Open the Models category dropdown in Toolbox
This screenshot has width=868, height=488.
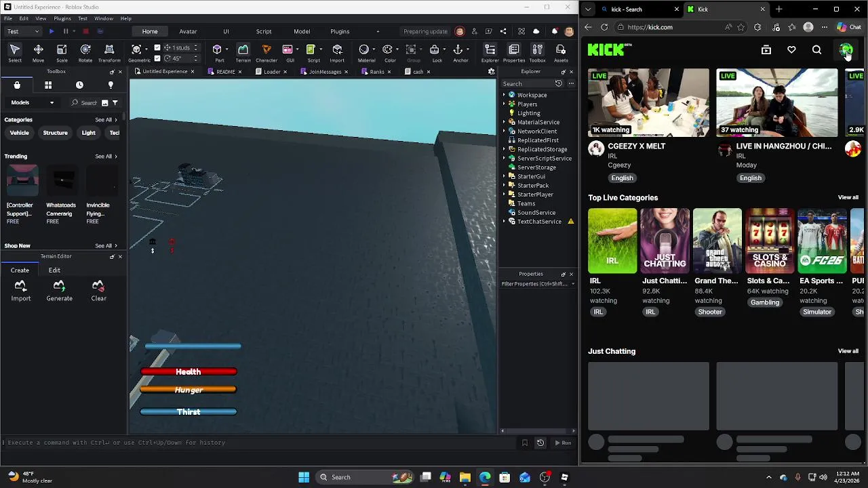(33, 102)
